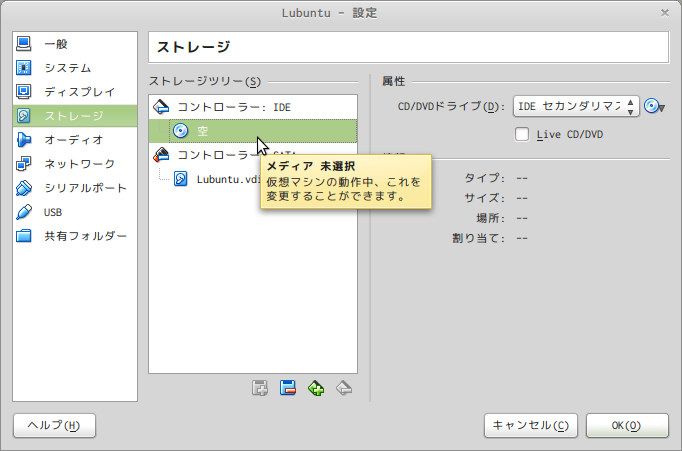Image resolution: width=682 pixels, height=451 pixels.
Task: Open the USB settings page
Action: coord(75,212)
